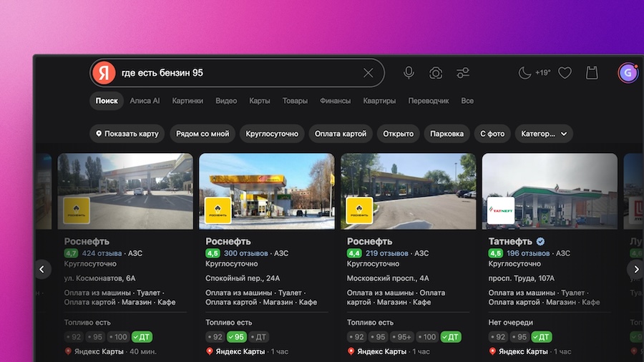
Task: Open favorites heart icon
Action: coord(565,73)
